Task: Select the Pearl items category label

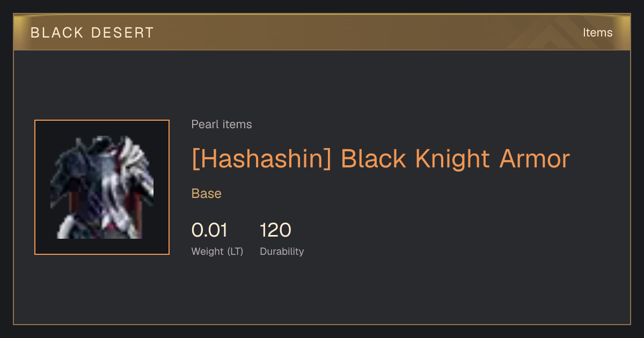Action: tap(222, 124)
